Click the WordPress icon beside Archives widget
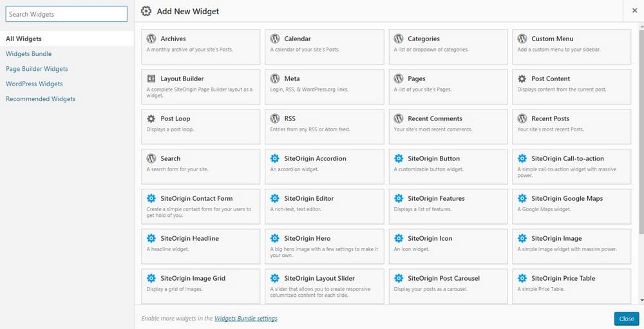 pos(151,39)
